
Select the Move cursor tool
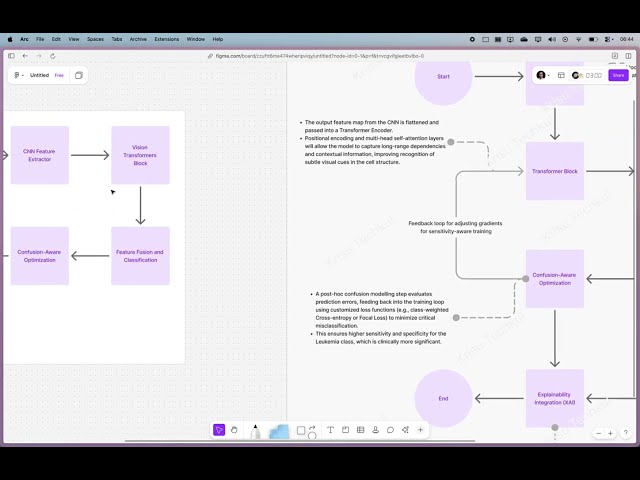tap(219, 430)
